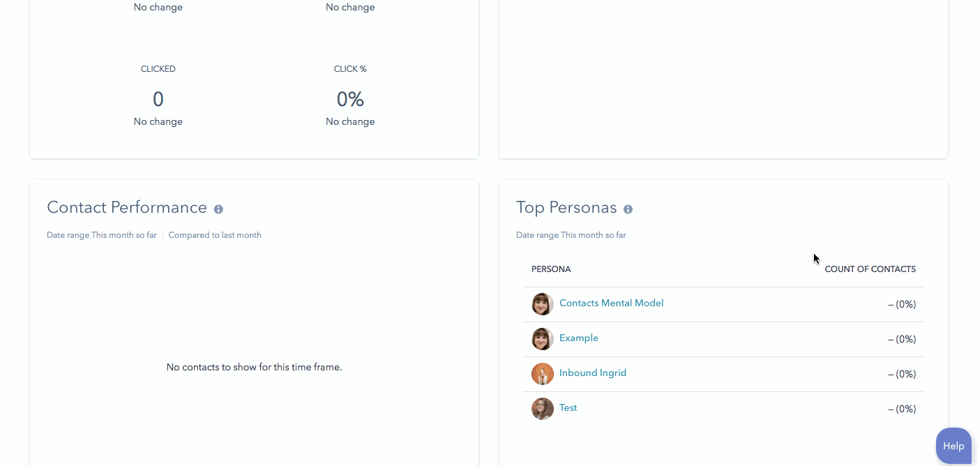Screen dimensions: 980x466
Task: Click the Test persona avatar
Action: (543, 409)
